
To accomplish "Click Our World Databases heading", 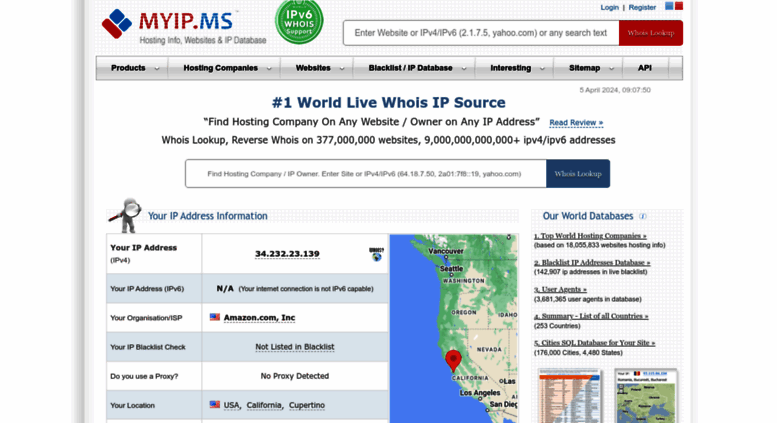I will [x=588, y=216].
